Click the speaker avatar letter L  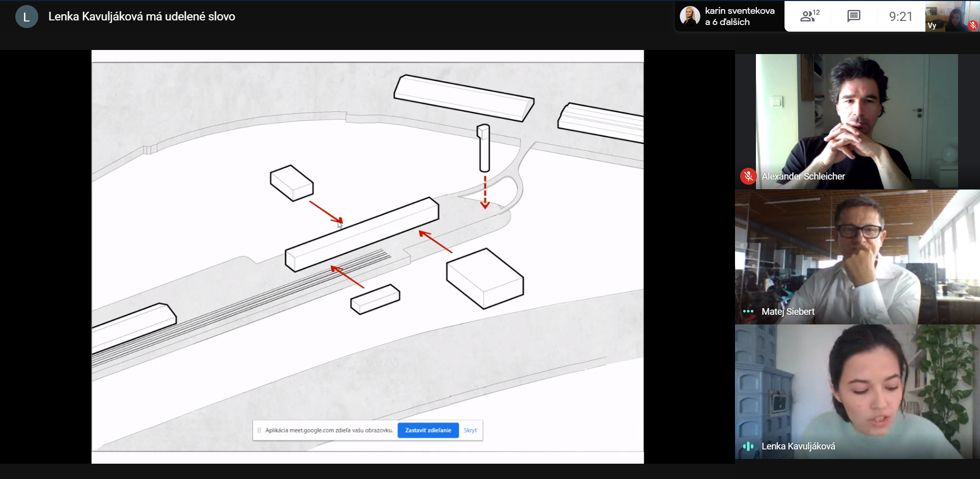(x=27, y=17)
